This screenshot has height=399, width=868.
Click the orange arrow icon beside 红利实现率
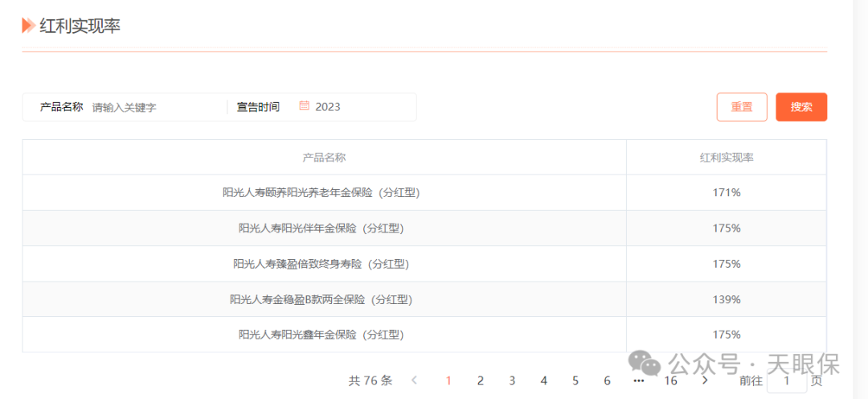pos(28,26)
